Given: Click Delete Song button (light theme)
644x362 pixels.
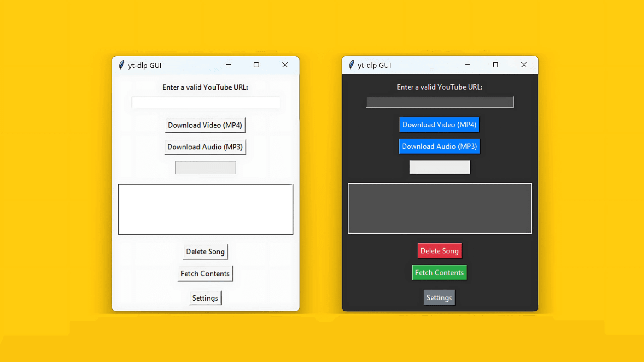Looking at the screenshot, I should 205,251.
